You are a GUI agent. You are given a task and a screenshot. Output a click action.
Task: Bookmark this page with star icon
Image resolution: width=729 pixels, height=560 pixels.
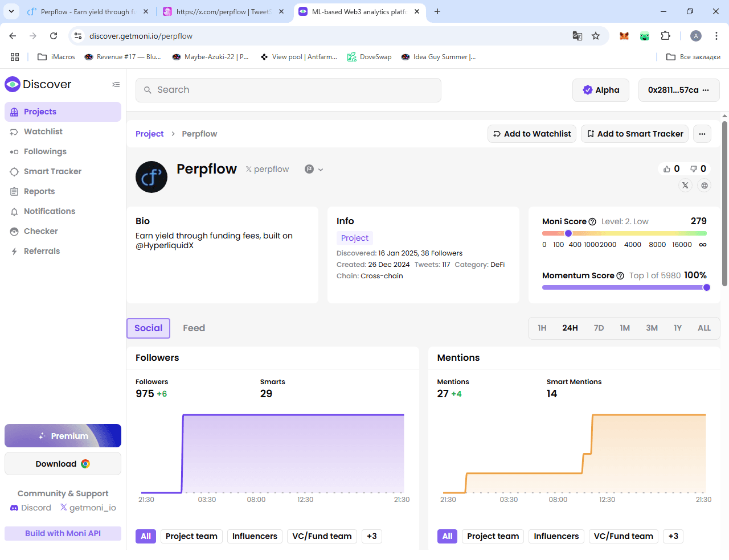click(596, 36)
